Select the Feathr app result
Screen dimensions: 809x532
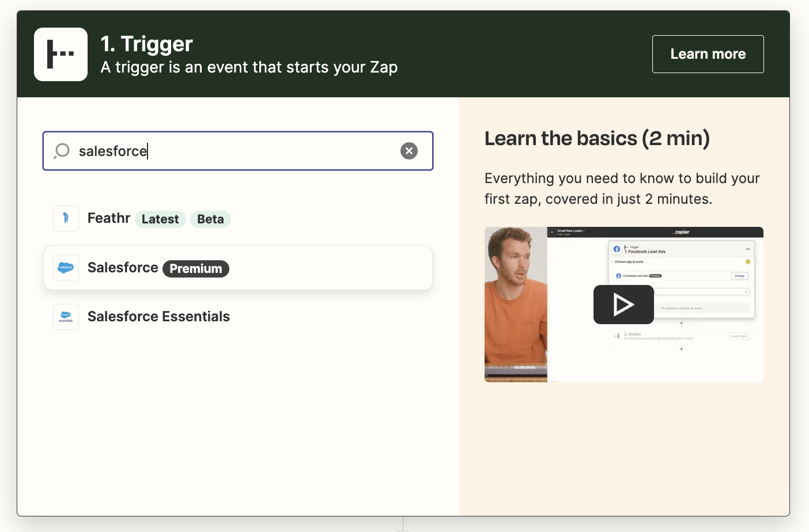click(238, 219)
